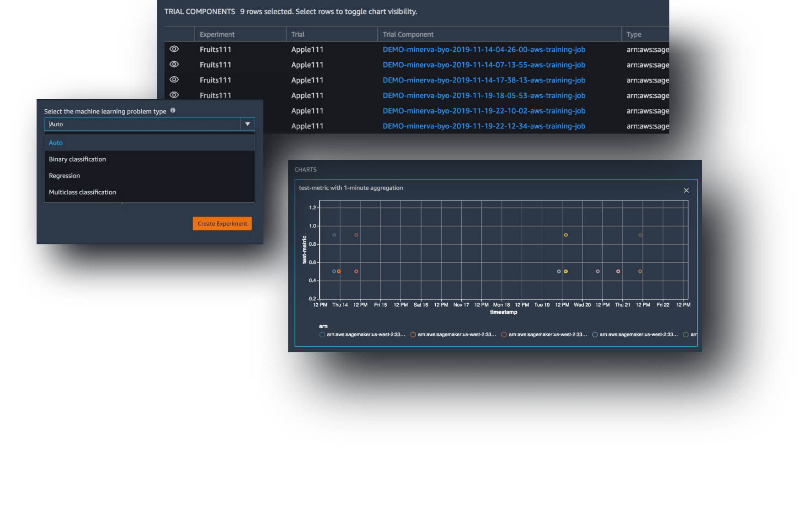Hide the second Apple111 trial component chart
Viewport: 812px width, 517px height.
point(174,64)
